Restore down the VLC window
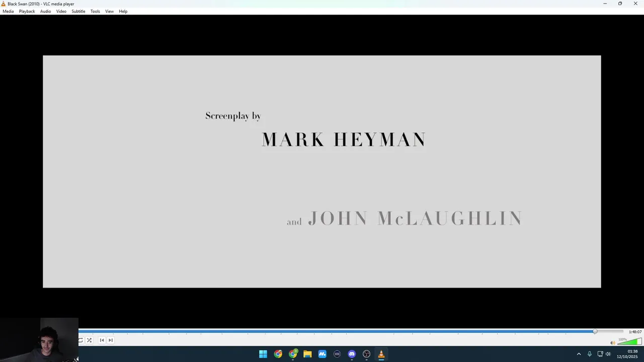 [x=620, y=4]
